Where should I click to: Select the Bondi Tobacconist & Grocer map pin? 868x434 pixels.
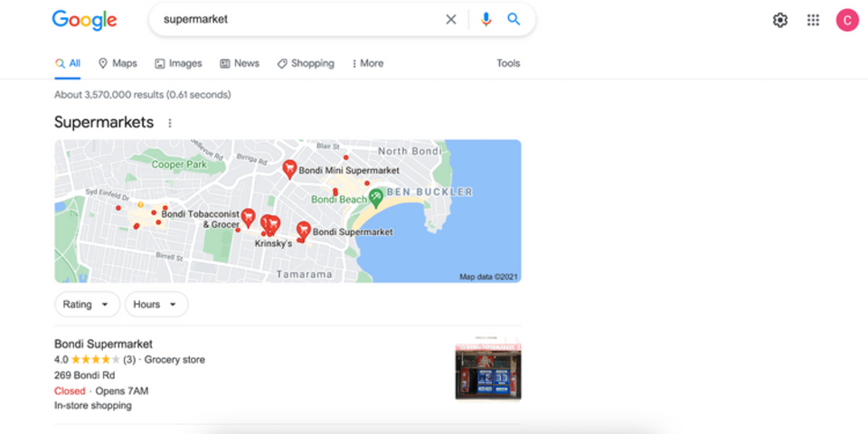[x=248, y=218]
